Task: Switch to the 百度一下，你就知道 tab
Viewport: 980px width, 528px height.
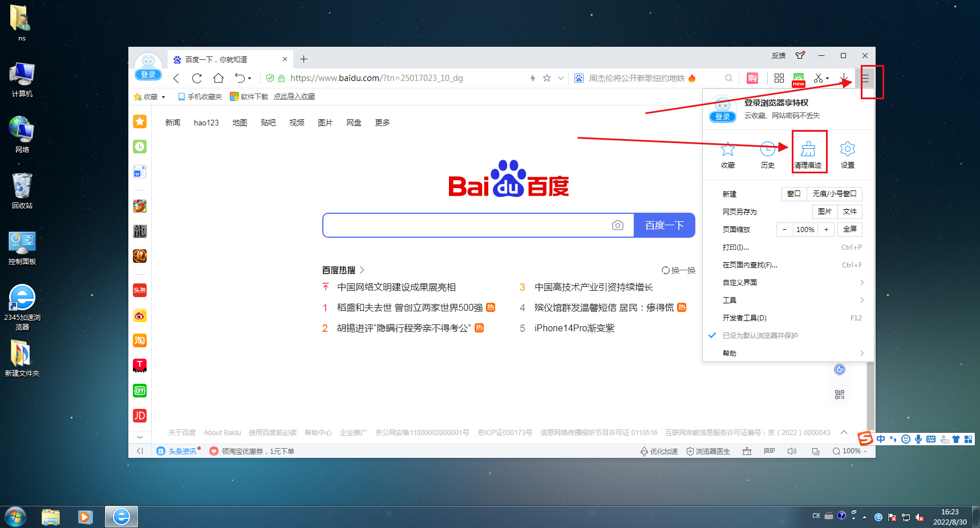Action: click(x=230, y=59)
